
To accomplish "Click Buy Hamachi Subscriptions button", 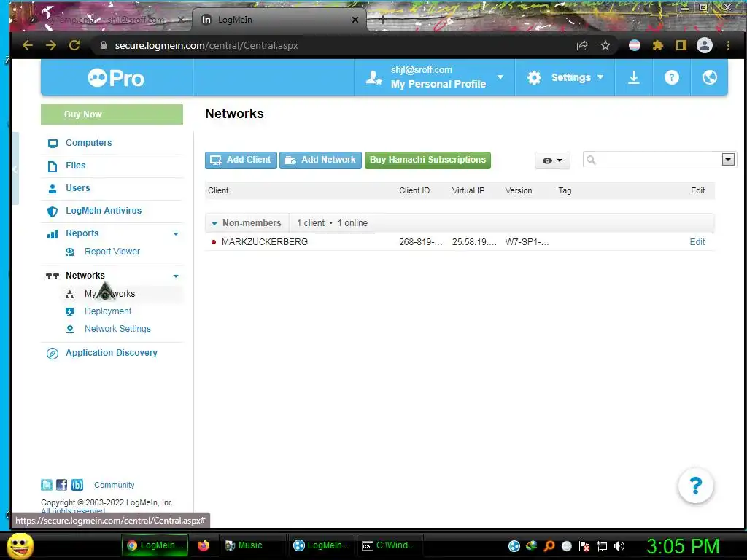I will [427, 160].
